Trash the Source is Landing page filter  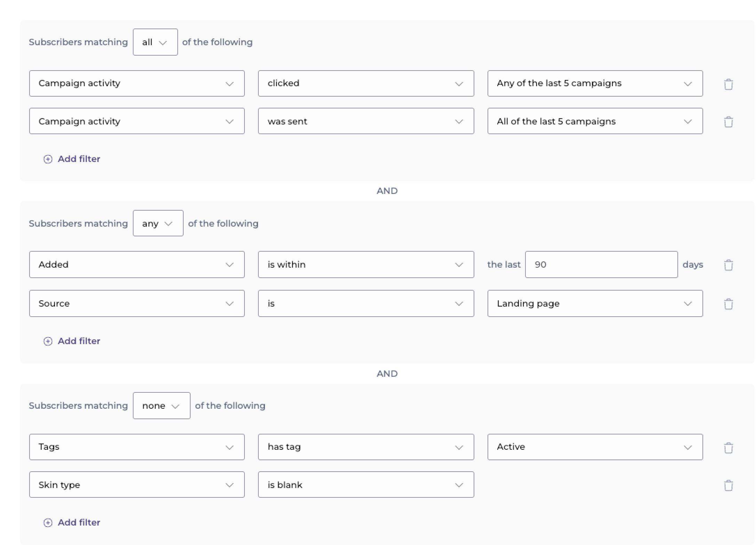(x=728, y=304)
